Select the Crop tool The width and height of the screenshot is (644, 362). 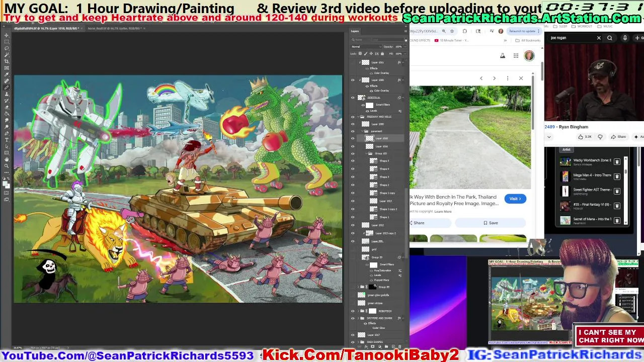point(7,60)
